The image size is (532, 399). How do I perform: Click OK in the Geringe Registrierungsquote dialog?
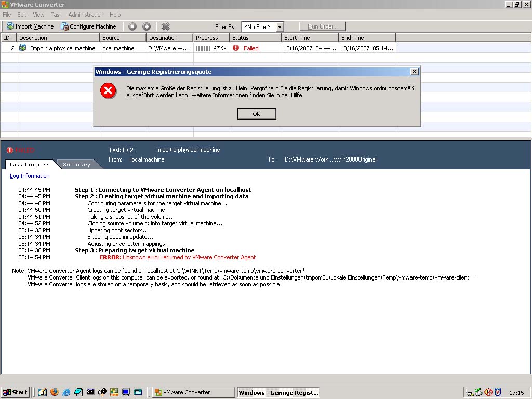pyautogui.click(x=257, y=114)
